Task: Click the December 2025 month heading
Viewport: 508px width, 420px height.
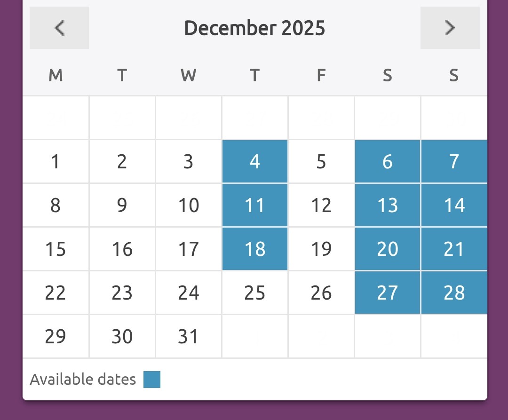Action: click(x=254, y=28)
